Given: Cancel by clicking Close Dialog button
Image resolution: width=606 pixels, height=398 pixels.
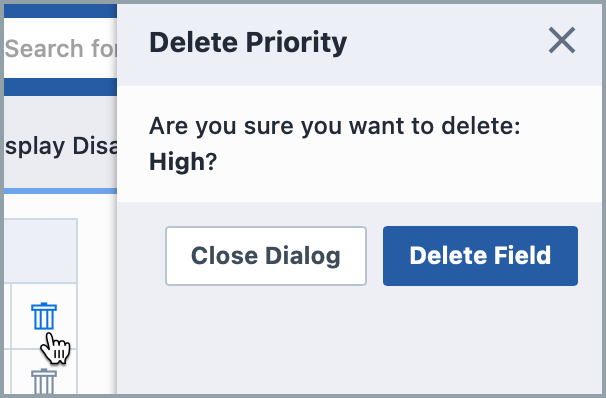Looking at the screenshot, I should tap(266, 256).
